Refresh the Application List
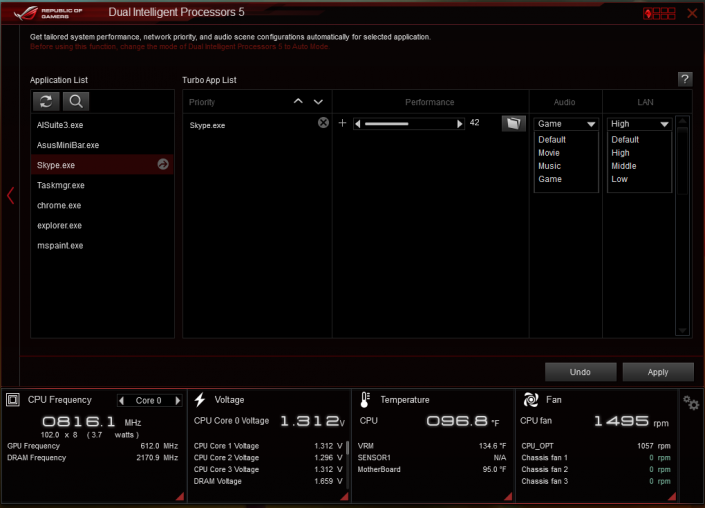Viewport: 705px width, 508px height. pyautogui.click(x=46, y=102)
